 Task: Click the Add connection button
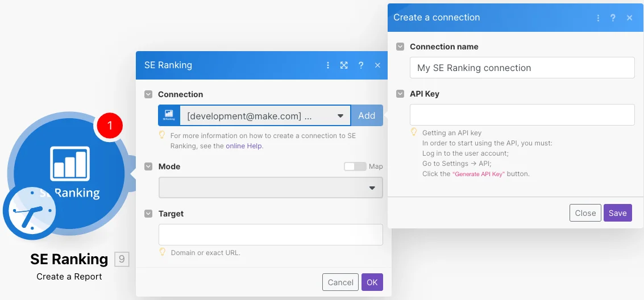tap(367, 116)
